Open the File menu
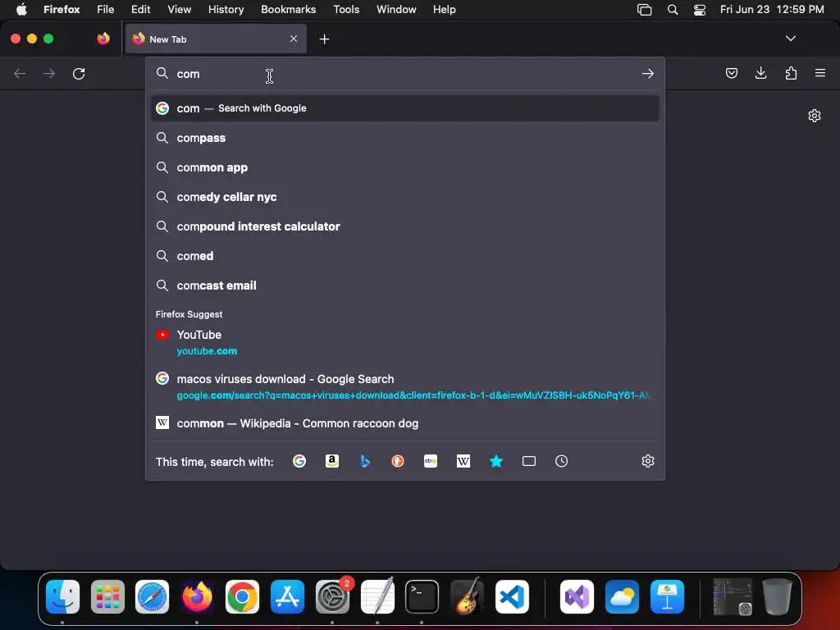 (x=106, y=10)
